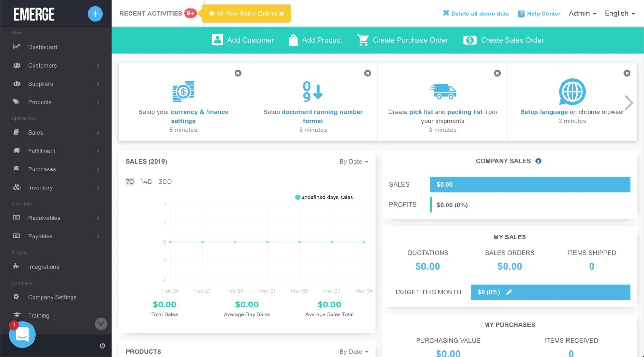Image resolution: width=644 pixels, height=357 pixels.
Task: Open the Admin menu
Action: (x=582, y=13)
